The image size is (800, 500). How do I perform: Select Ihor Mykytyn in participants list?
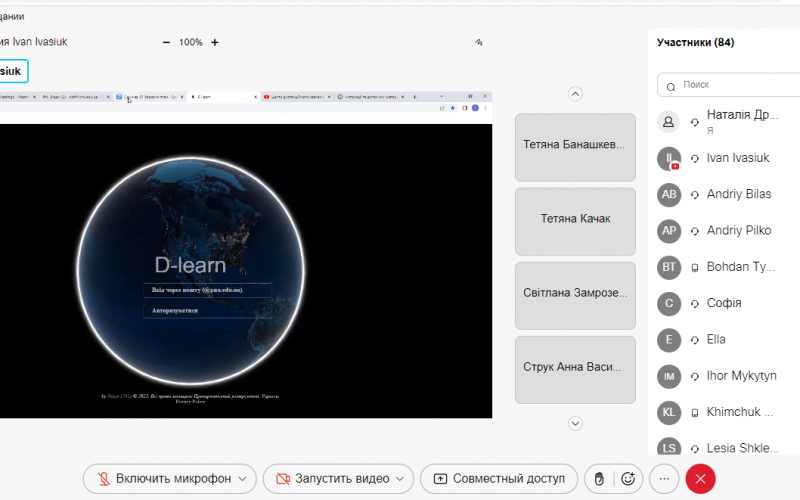click(740, 376)
